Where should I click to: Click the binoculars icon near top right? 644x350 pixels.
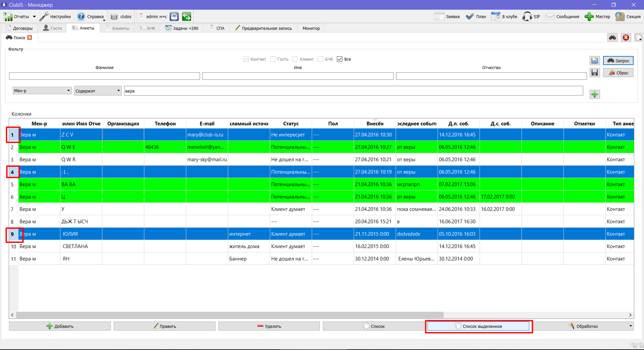(612, 38)
